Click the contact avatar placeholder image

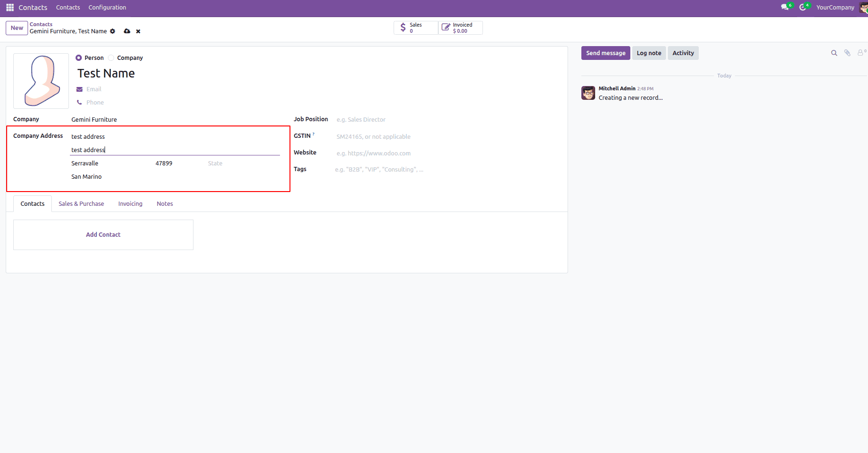pos(41,81)
